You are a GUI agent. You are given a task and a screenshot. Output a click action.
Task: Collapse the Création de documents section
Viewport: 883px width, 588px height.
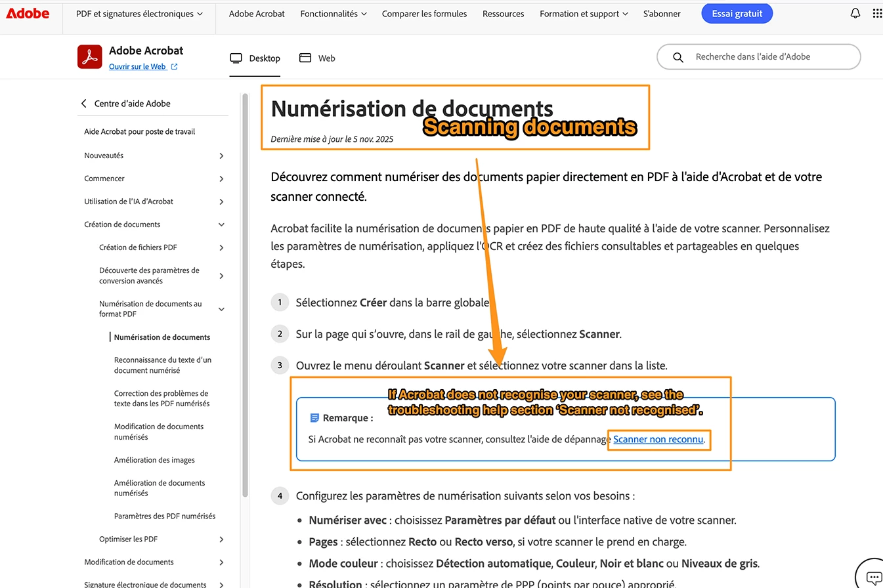pyautogui.click(x=154, y=224)
